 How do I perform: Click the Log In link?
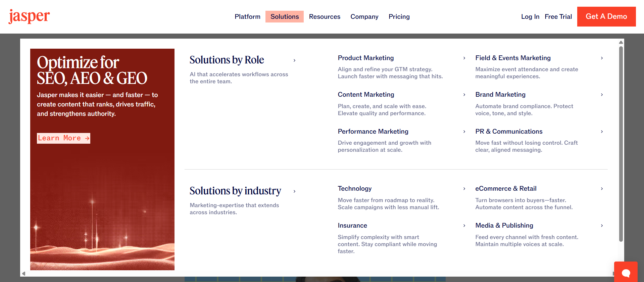(x=530, y=17)
